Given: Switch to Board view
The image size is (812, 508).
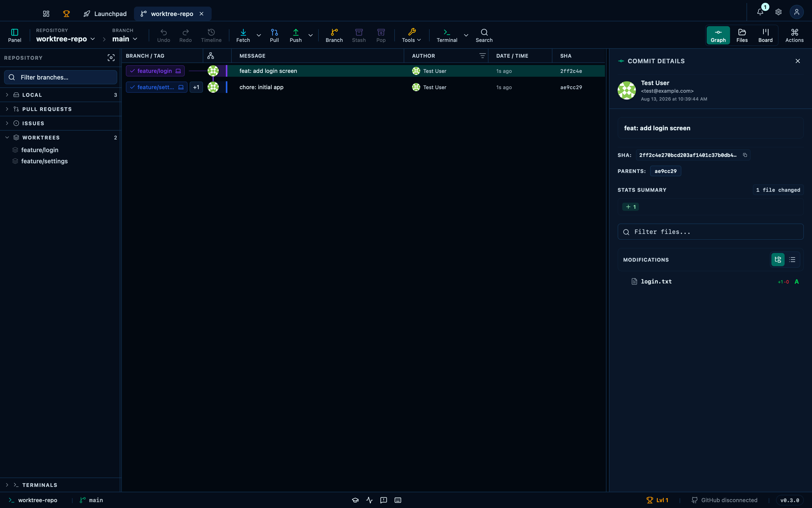Looking at the screenshot, I should pos(765,35).
